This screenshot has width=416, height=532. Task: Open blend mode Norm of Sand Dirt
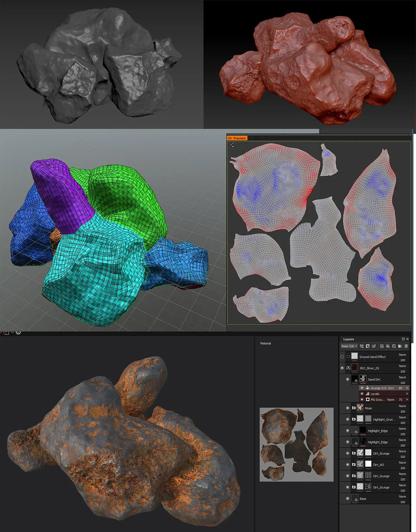[x=402, y=377]
